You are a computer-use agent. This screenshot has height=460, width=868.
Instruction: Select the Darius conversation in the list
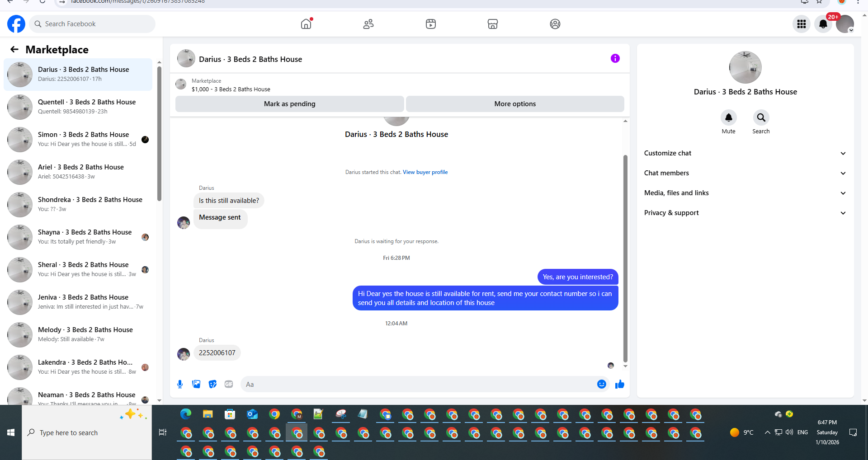(x=78, y=75)
